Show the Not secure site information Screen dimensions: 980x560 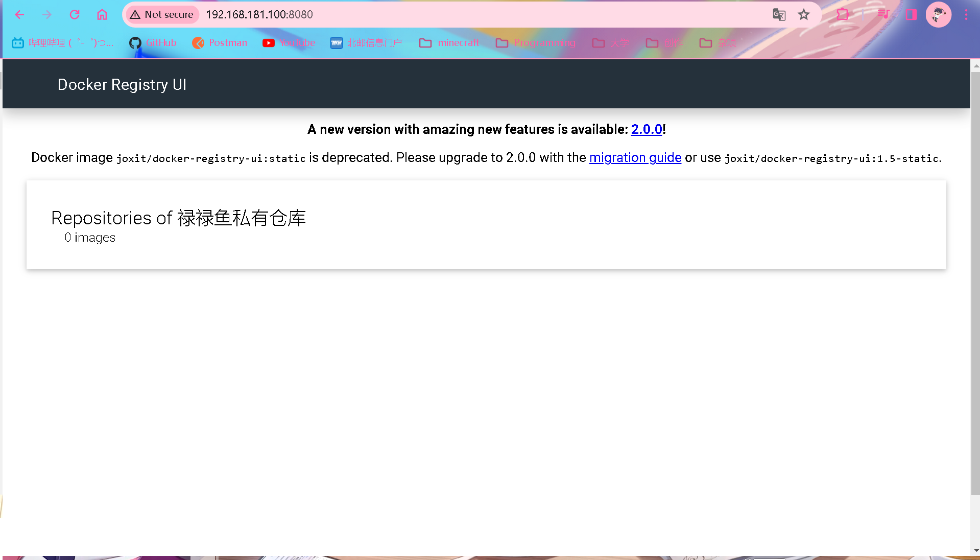pyautogui.click(x=162, y=14)
